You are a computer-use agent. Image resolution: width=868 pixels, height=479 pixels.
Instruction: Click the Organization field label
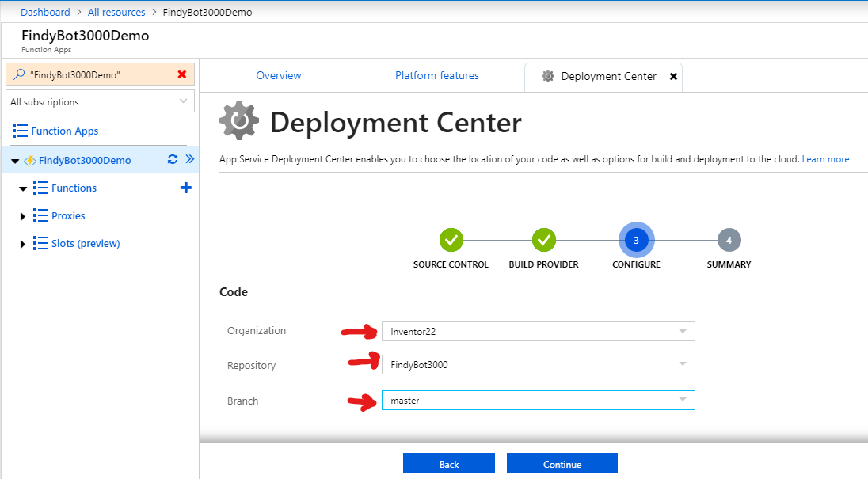(257, 331)
